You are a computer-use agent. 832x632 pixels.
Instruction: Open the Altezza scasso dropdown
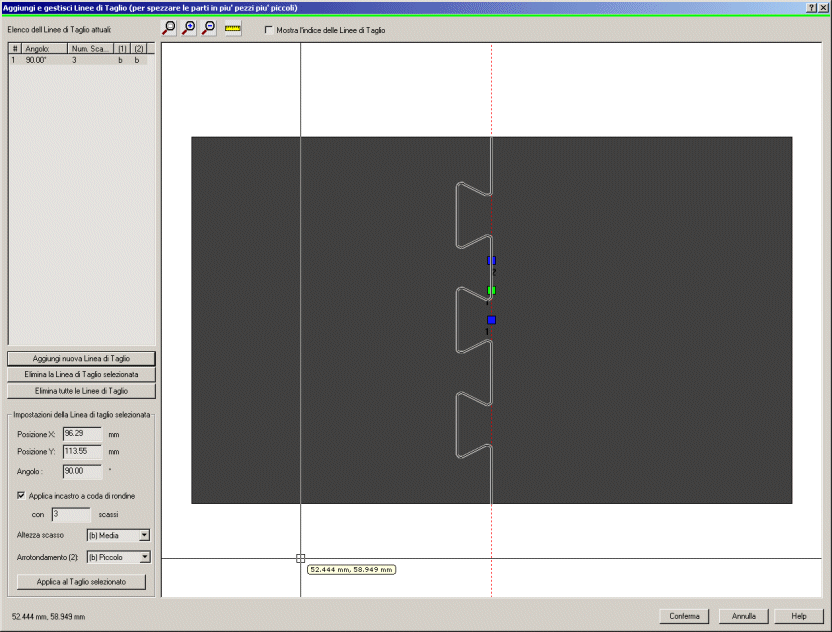(x=144, y=535)
